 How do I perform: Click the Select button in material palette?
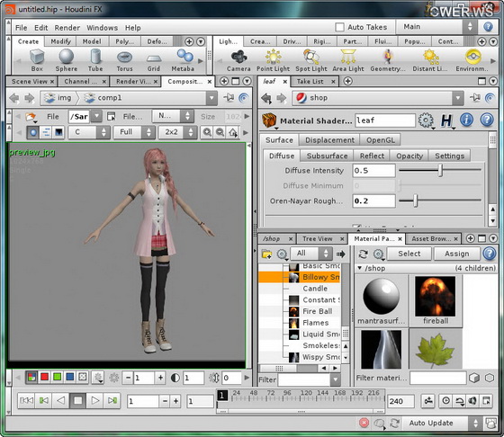pos(409,254)
